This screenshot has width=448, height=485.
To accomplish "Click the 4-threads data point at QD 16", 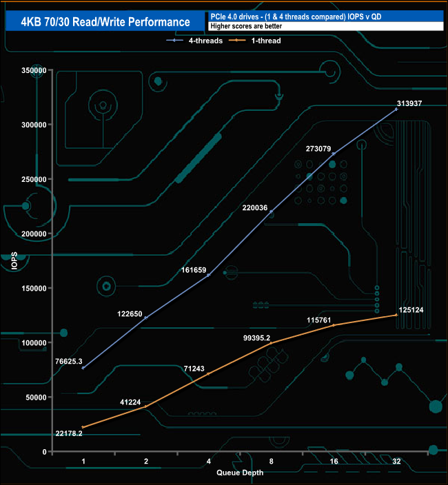I will coord(334,154).
